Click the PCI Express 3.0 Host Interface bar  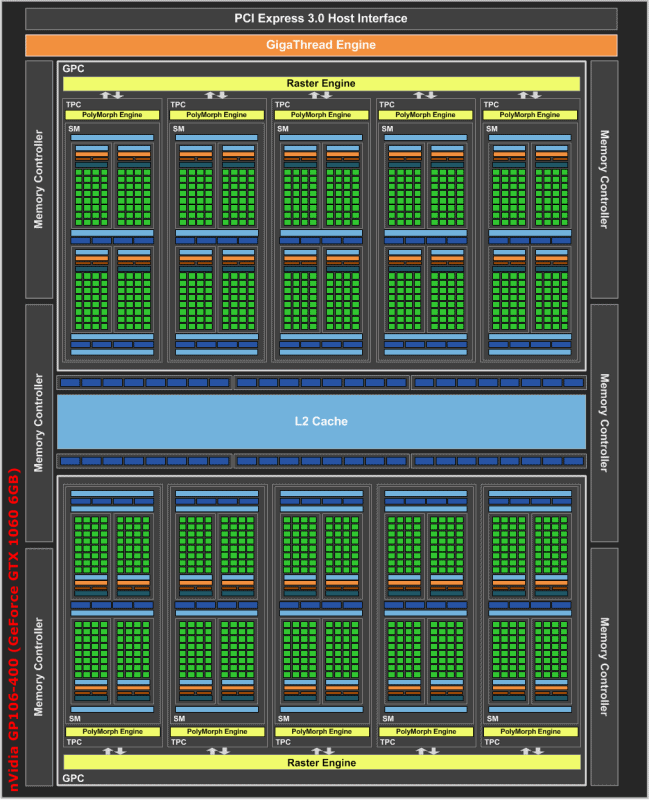pyautogui.click(x=321, y=19)
